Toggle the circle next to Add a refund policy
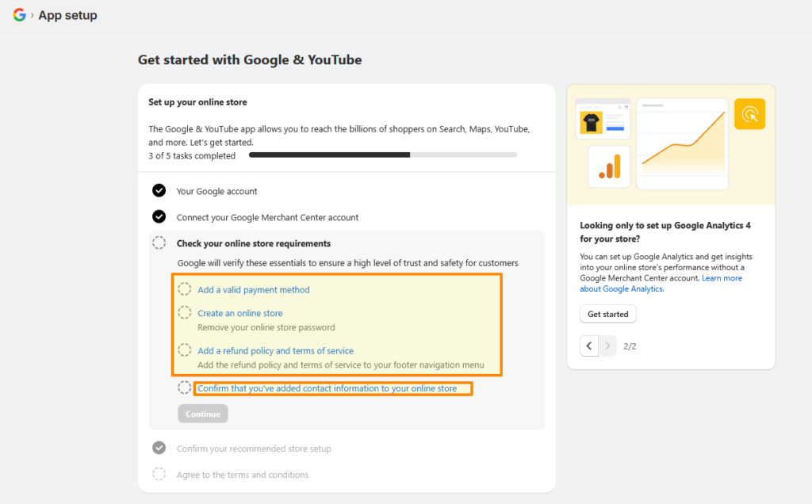 [x=185, y=350]
